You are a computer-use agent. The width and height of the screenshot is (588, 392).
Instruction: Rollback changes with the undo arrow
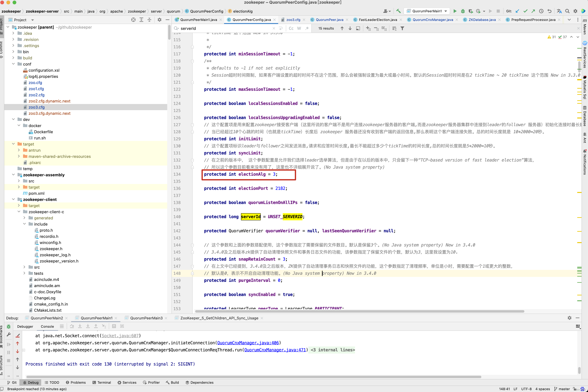(x=549, y=11)
